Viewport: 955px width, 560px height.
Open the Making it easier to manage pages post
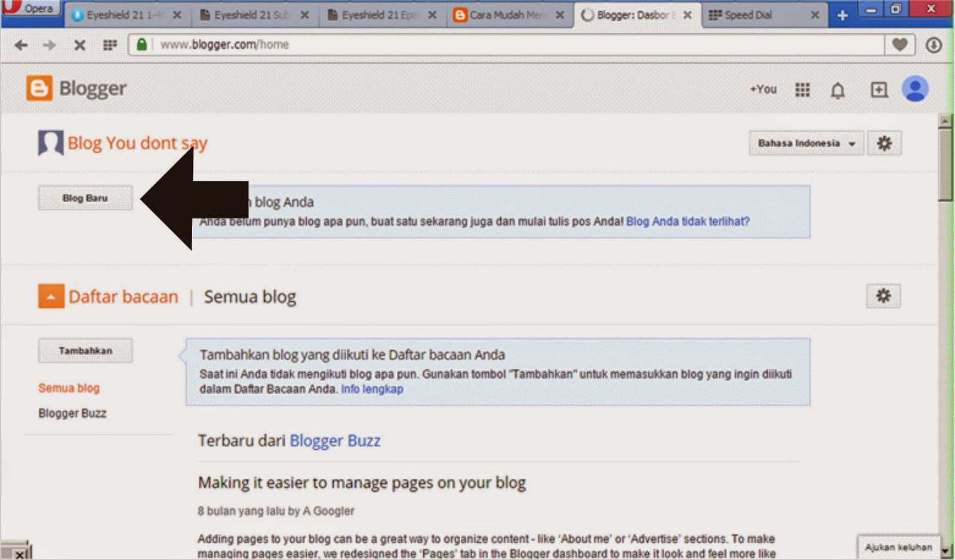[x=362, y=482]
